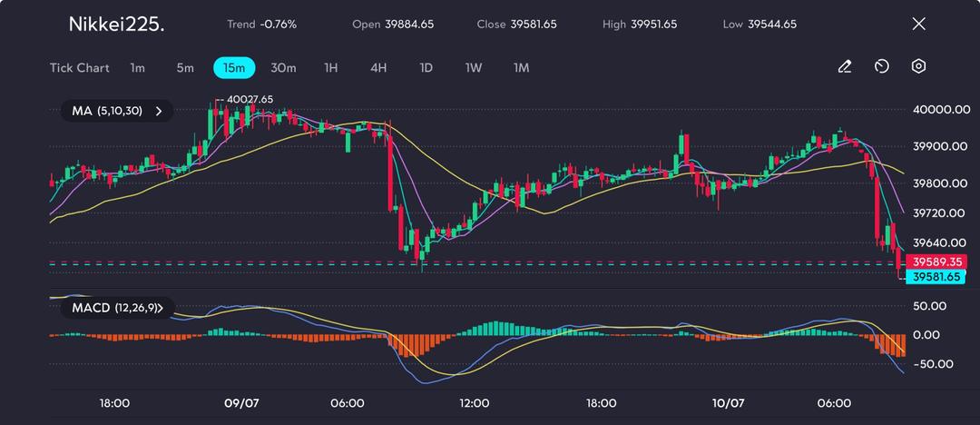Switch to Tick Chart view
Screen dimensions: 980x425
coord(80,68)
